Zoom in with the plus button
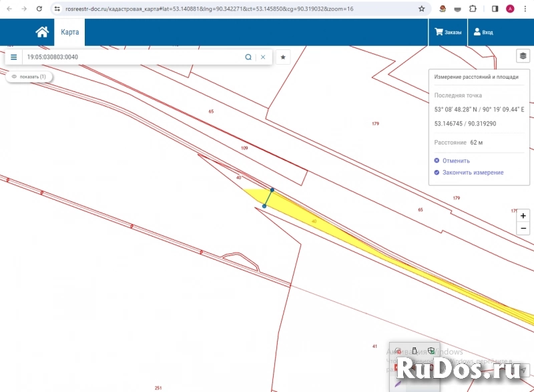This screenshot has width=534, height=392. coord(523,216)
